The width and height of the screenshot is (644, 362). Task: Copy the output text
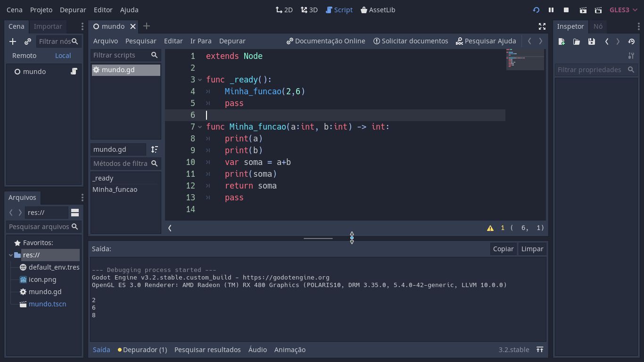[503, 249]
